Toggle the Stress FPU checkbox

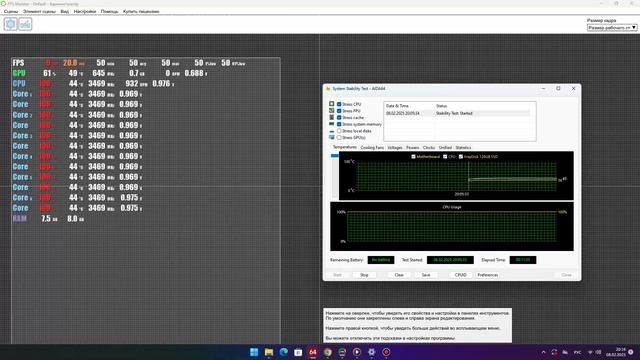tap(339, 111)
